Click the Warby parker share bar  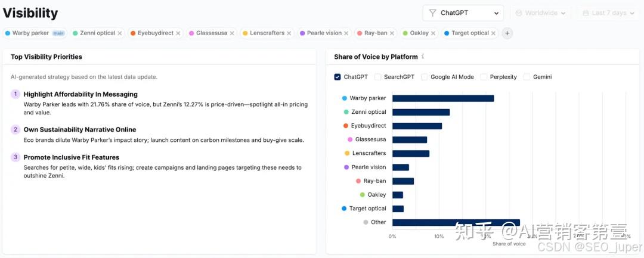(443, 98)
